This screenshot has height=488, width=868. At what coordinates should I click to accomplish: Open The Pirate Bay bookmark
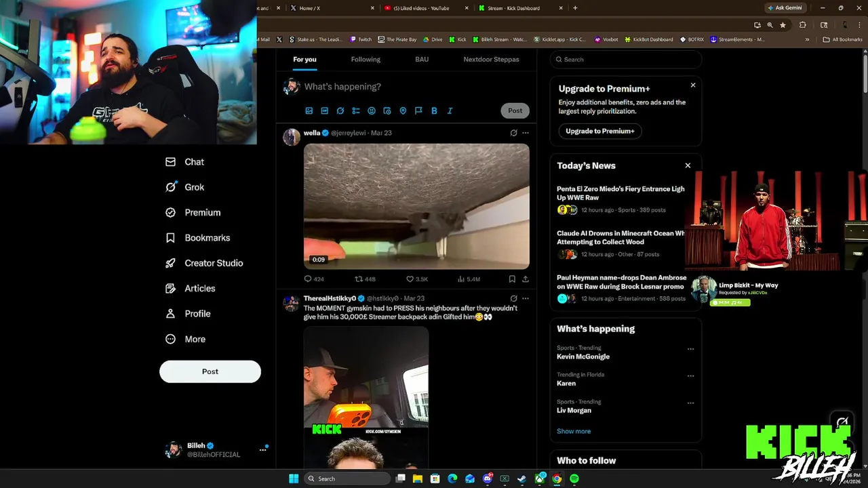tap(397, 39)
